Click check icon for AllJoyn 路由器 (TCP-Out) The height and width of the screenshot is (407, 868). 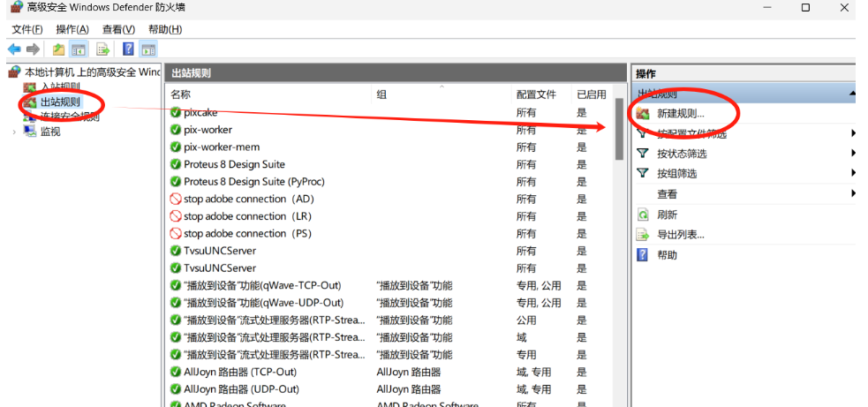click(x=176, y=372)
